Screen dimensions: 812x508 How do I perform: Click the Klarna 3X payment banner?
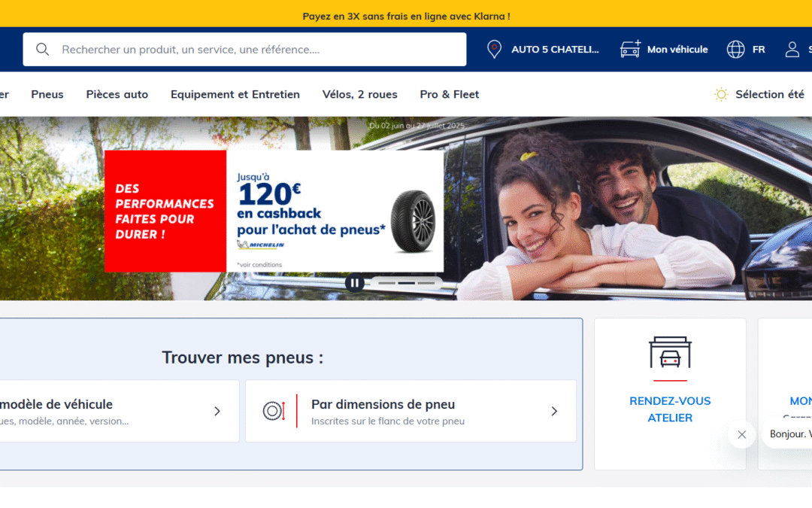pyautogui.click(x=406, y=16)
